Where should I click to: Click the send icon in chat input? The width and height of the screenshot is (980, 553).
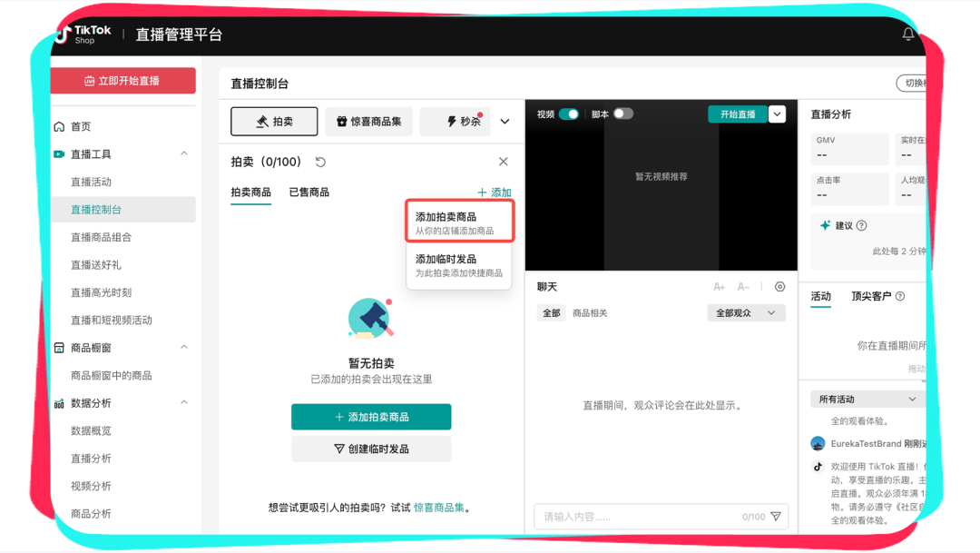click(776, 517)
